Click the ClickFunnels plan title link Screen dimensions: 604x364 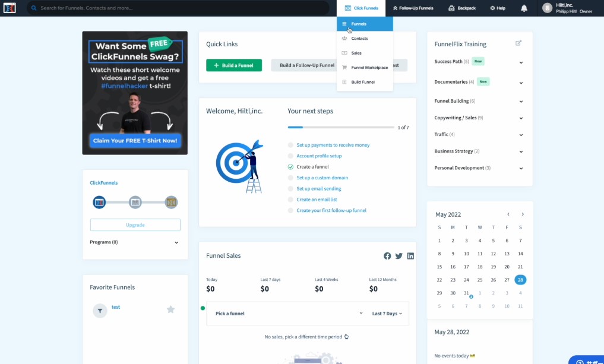click(x=103, y=183)
